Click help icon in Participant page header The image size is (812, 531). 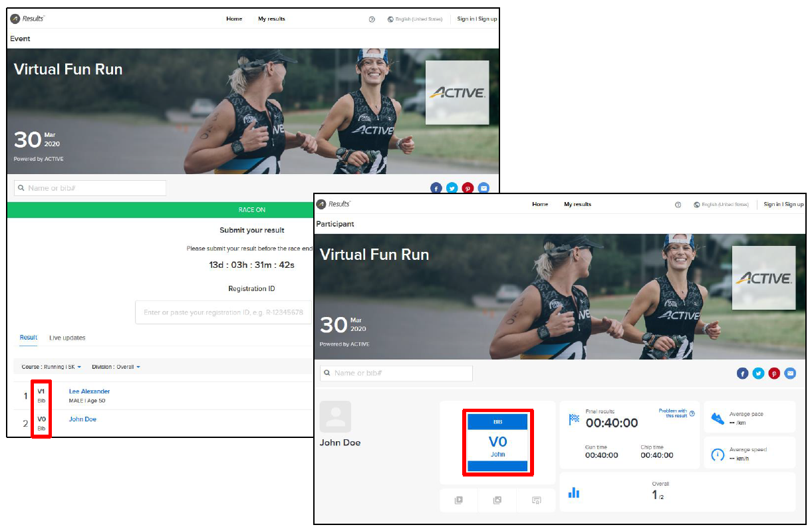tap(678, 205)
